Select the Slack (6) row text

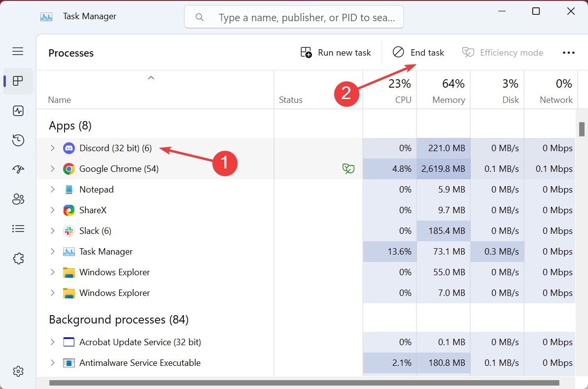tap(95, 230)
